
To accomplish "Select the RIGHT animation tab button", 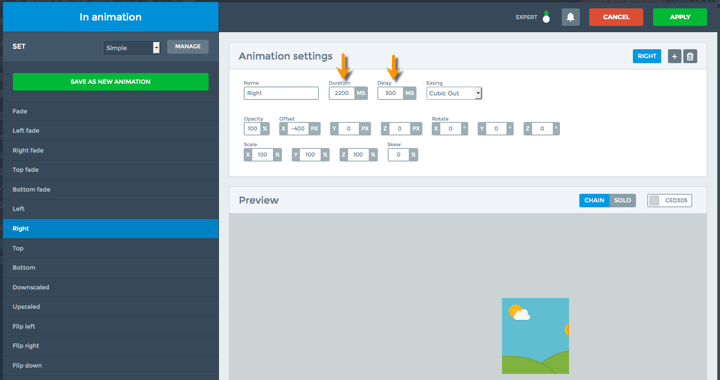I will pos(647,56).
